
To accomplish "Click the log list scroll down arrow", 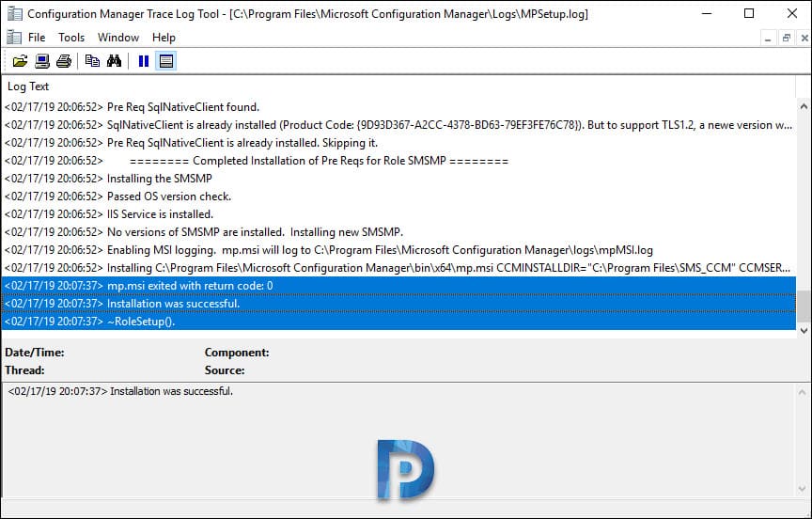I will [804, 330].
